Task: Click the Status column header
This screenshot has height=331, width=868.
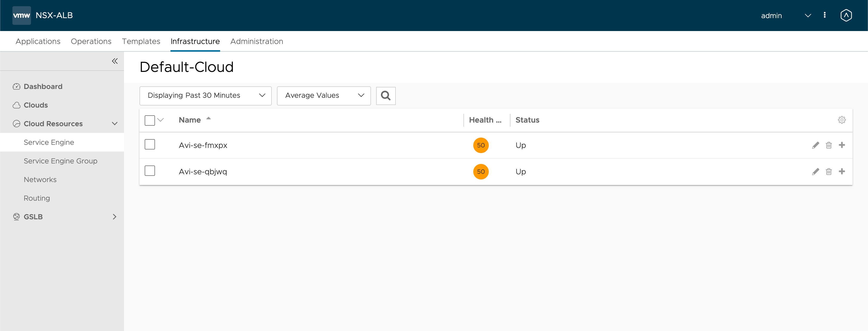Action: pyautogui.click(x=527, y=120)
